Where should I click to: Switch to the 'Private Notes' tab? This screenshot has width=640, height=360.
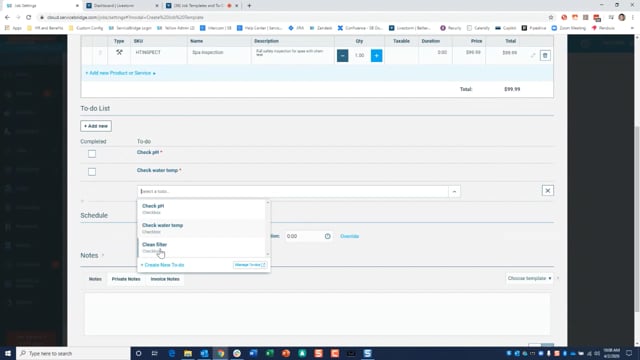pyautogui.click(x=126, y=279)
